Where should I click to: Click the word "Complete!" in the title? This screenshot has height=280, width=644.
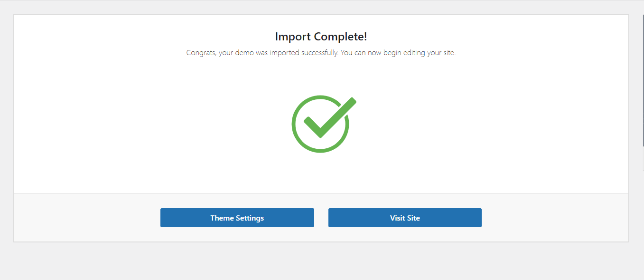point(340,37)
